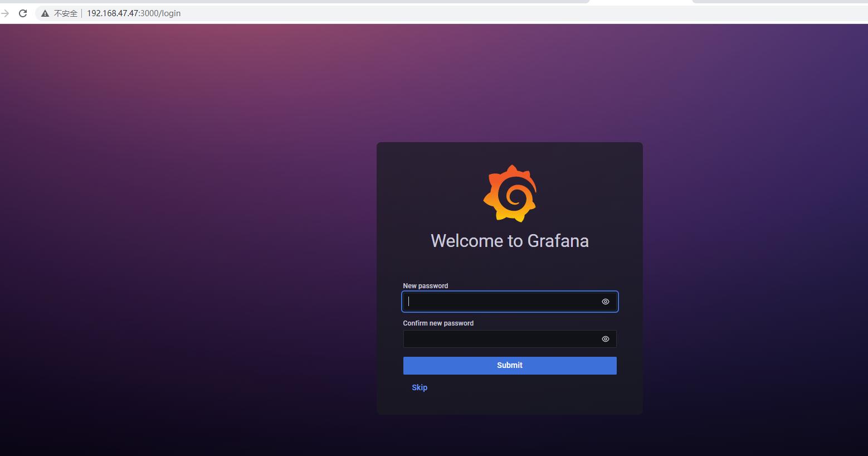Image resolution: width=868 pixels, height=456 pixels.
Task: Click the 'Confirm new password' label
Action: pos(438,323)
